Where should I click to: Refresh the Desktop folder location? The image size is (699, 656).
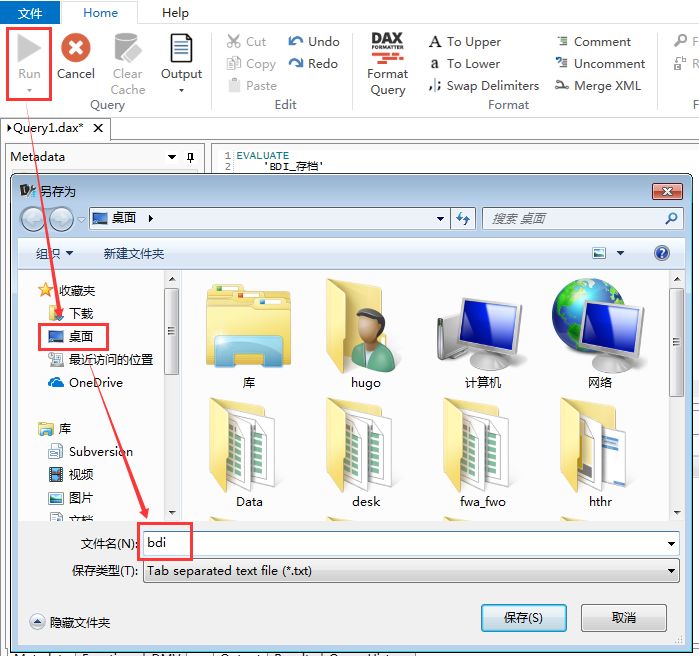[x=463, y=219]
